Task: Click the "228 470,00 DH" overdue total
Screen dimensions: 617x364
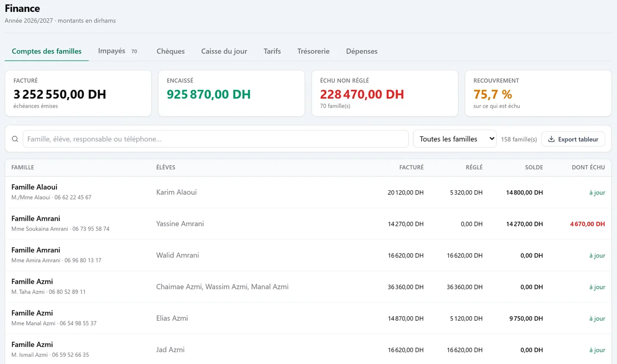Action: click(x=362, y=95)
